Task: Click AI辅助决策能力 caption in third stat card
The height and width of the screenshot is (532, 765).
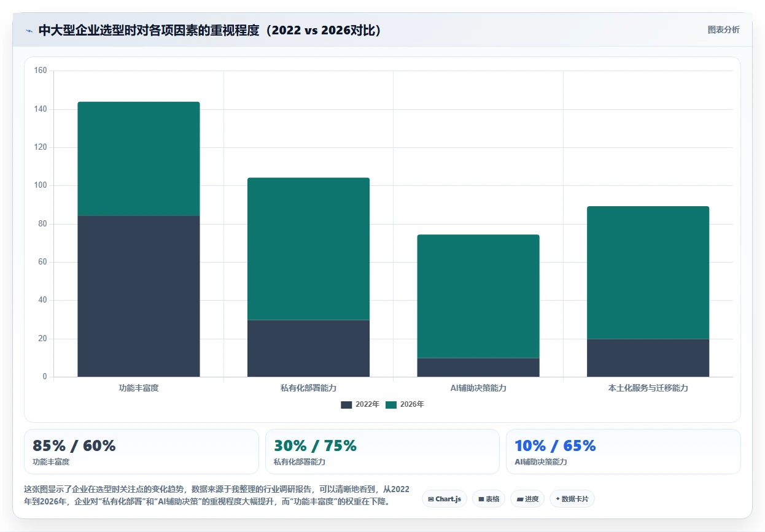Action: coord(540,462)
